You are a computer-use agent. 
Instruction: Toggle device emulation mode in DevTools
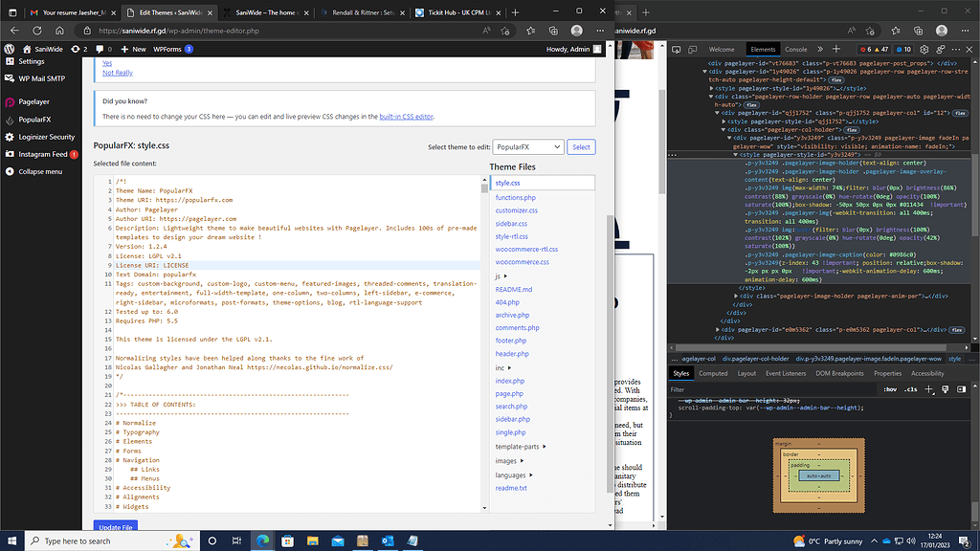(691, 49)
